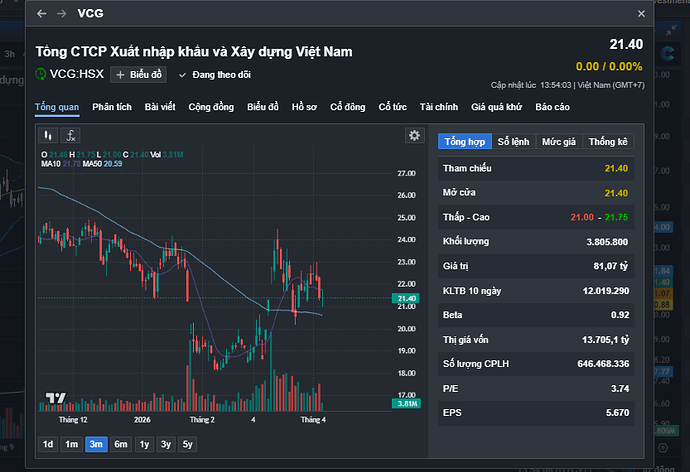Switch to the Tổng quan tab
690x472 pixels.
click(x=57, y=107)
